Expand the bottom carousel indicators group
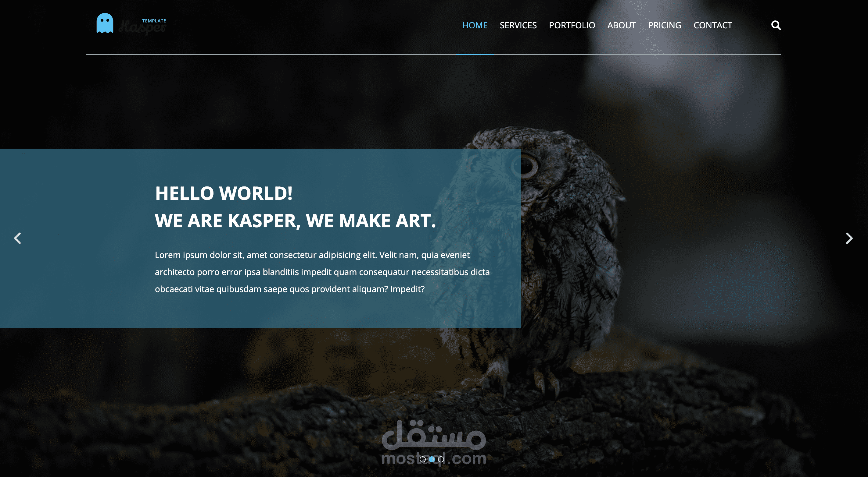This screenshot has width=868, height=477. click(434, 459)
